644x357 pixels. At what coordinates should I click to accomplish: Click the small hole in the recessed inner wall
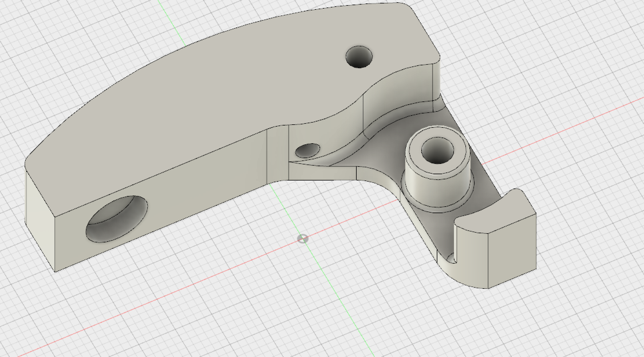click(x=307, y=151)
